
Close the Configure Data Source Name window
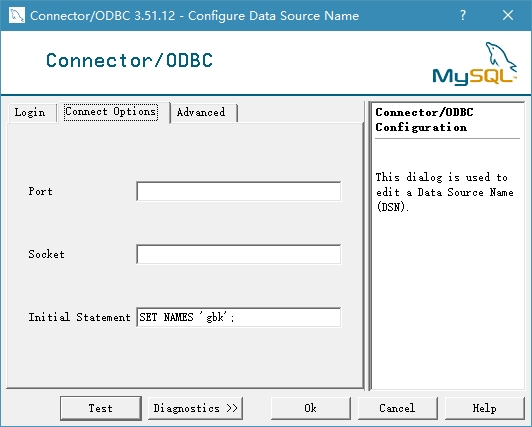point(508,15)
